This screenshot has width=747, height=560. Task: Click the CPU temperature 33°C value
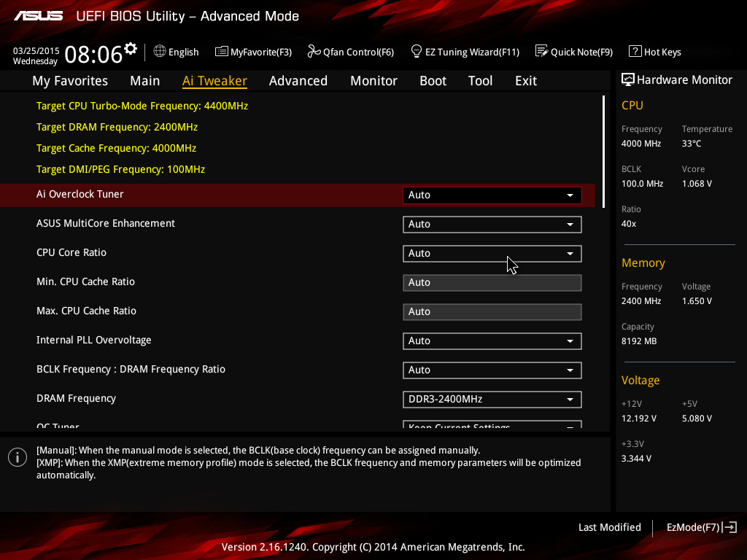(x=692, y=144)
